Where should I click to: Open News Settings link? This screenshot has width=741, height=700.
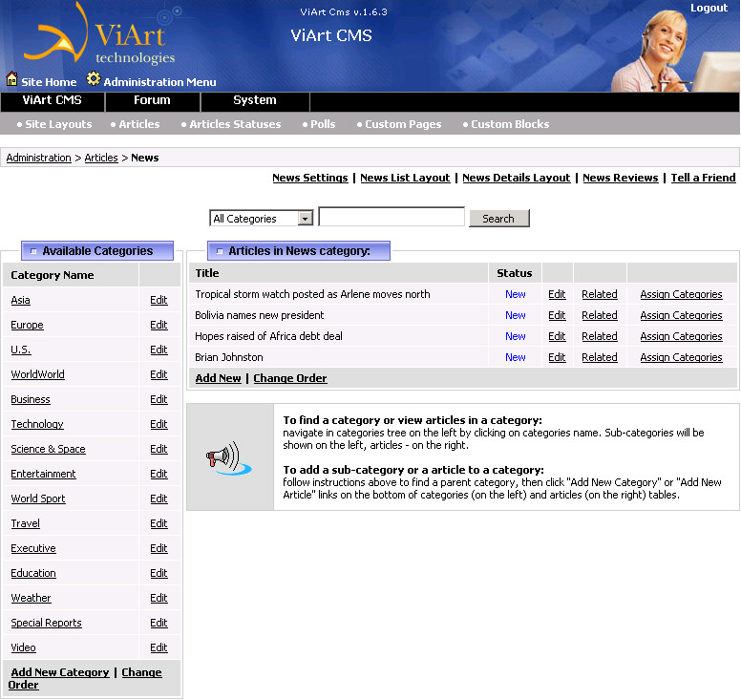click(310, 178)
